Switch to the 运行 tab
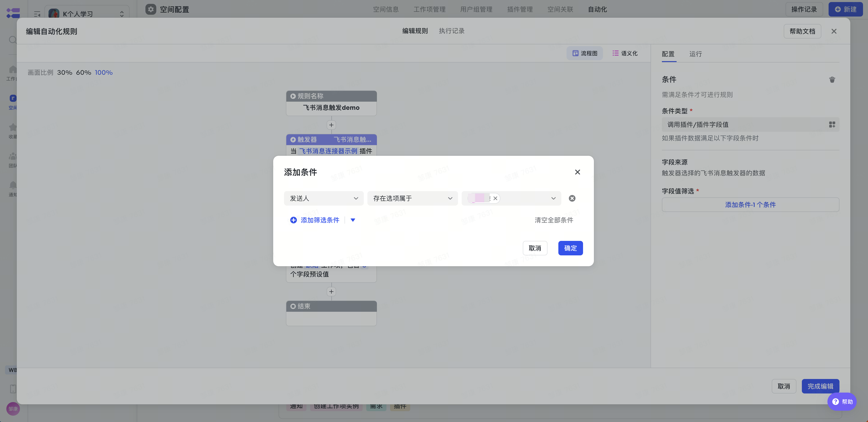Viewport: 868px width, 422px height. click(x=695, y=54)
